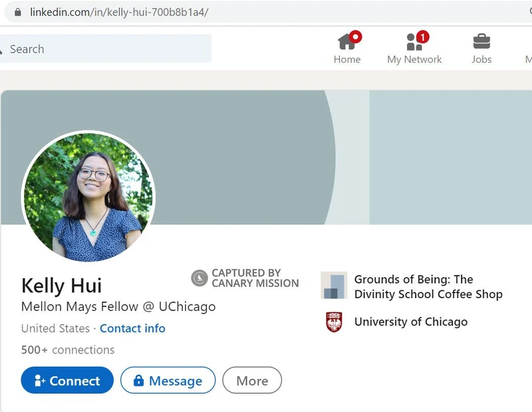
Task: Click the Jobs label in navigation
Action: coord(481,59)
